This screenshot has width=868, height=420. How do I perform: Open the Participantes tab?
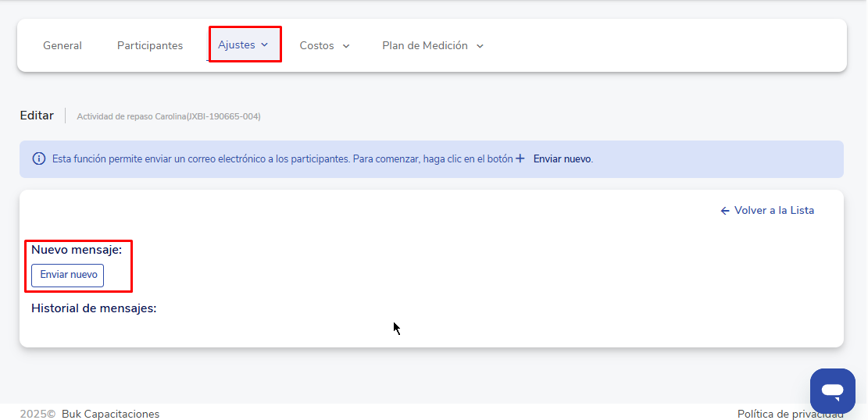coord(150,46)
